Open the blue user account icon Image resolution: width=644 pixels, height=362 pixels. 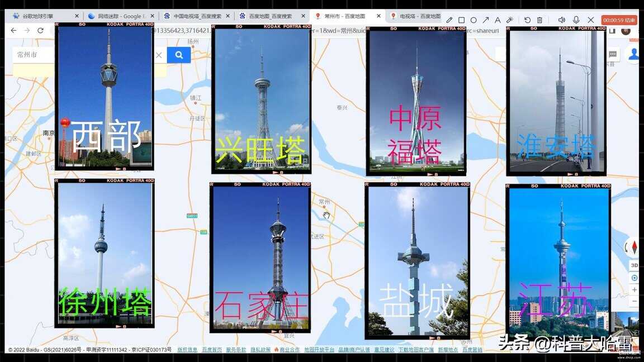pos(633,54)
